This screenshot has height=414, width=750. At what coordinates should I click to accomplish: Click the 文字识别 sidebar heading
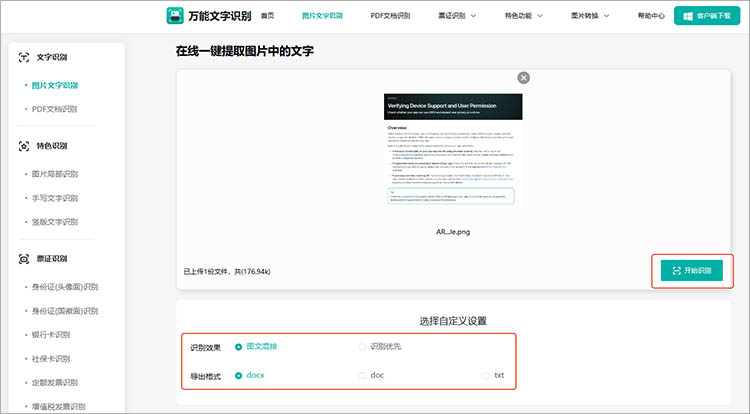click(x=52, y=57)
